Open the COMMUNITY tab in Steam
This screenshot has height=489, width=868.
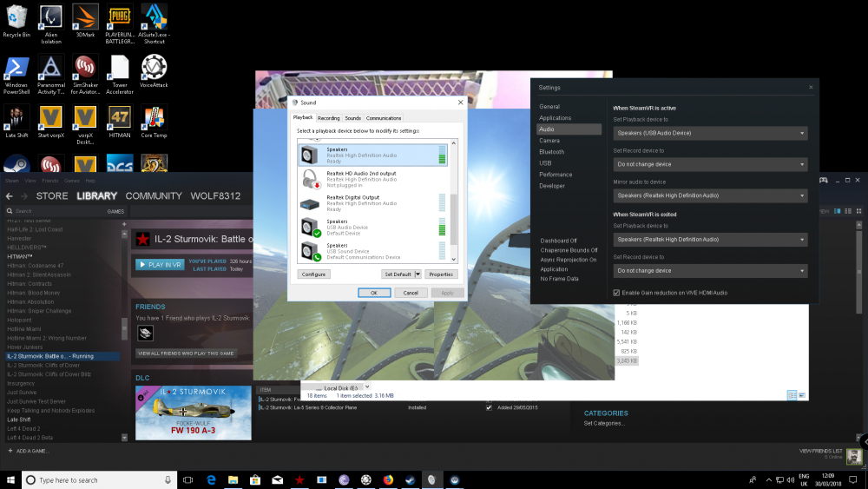tap(154, 196)
